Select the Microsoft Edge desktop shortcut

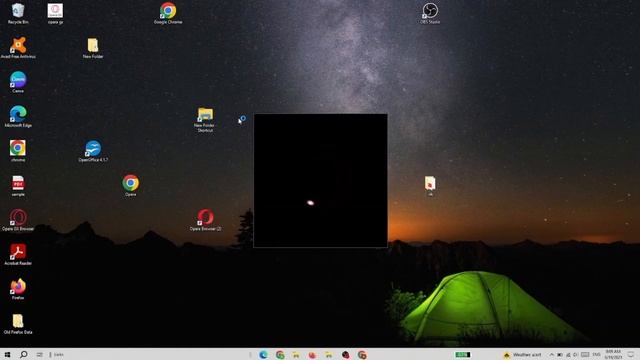coord(18,116)
